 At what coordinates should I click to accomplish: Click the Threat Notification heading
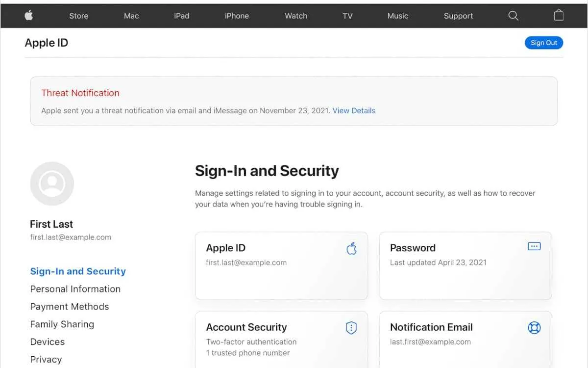[80, 93]
